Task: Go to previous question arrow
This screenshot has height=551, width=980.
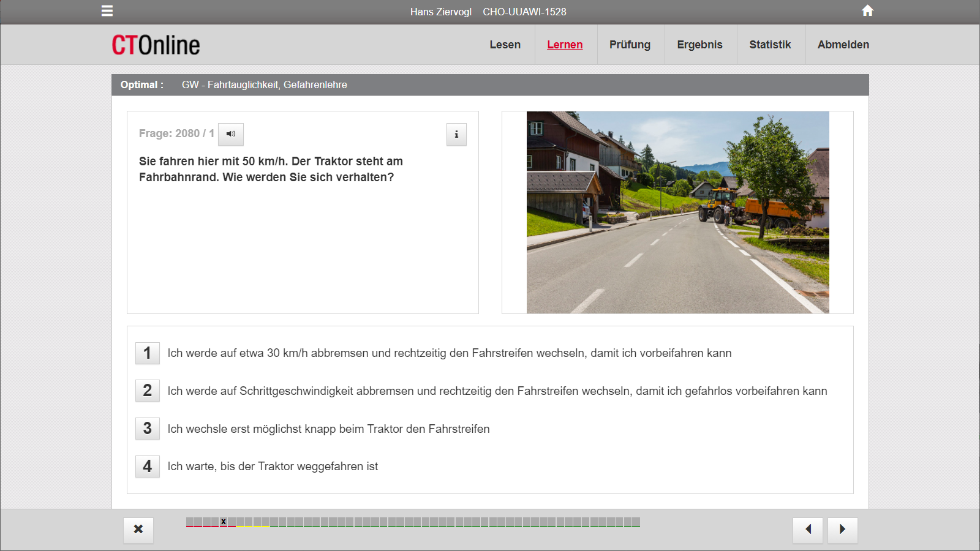Action: pos(808,530)
